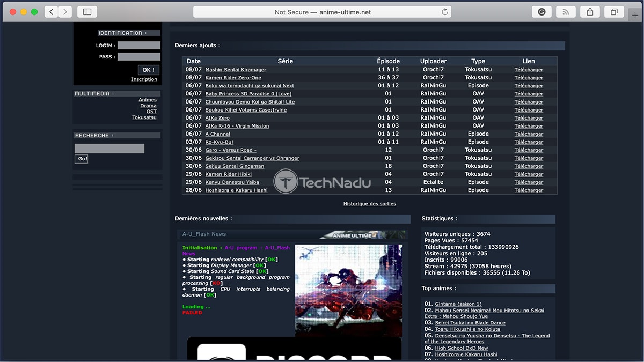Open the Safari share menu
Screen dimensions: 644x362
pyautogui.click(x=590, y=12)
